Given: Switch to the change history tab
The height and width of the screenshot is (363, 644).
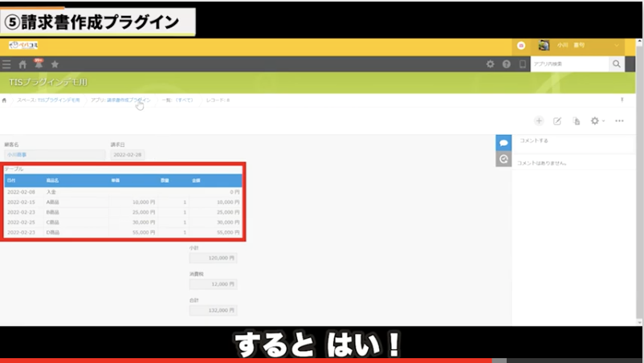Looking at the screenshot, I should click(503, 159).
